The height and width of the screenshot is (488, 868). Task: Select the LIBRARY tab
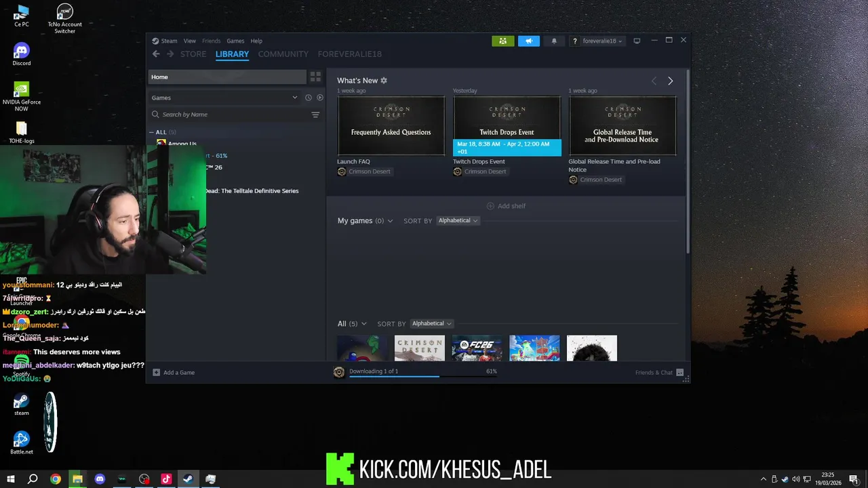[x=232, y=54]
